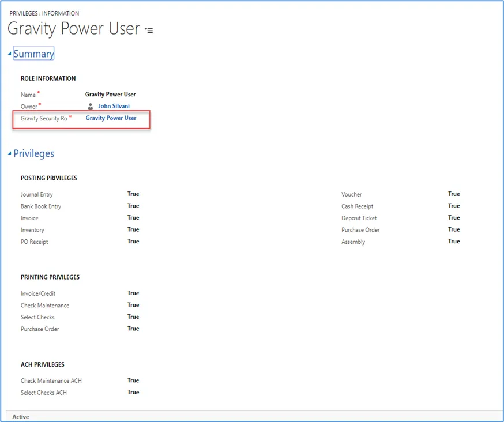This screenshot has width=504, height=422.
Task: Click the PRIVILEGES : INFORMATION form header text
Action: tap(44, 13)
